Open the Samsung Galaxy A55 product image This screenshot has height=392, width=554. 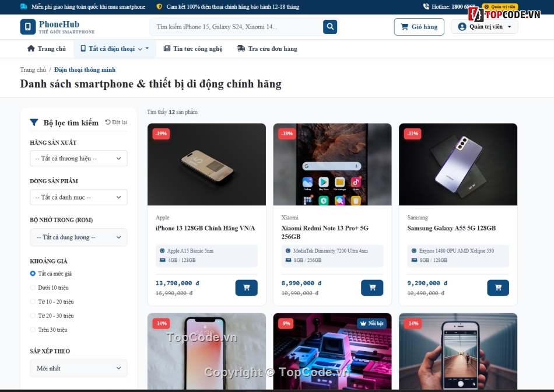point(458,164)
